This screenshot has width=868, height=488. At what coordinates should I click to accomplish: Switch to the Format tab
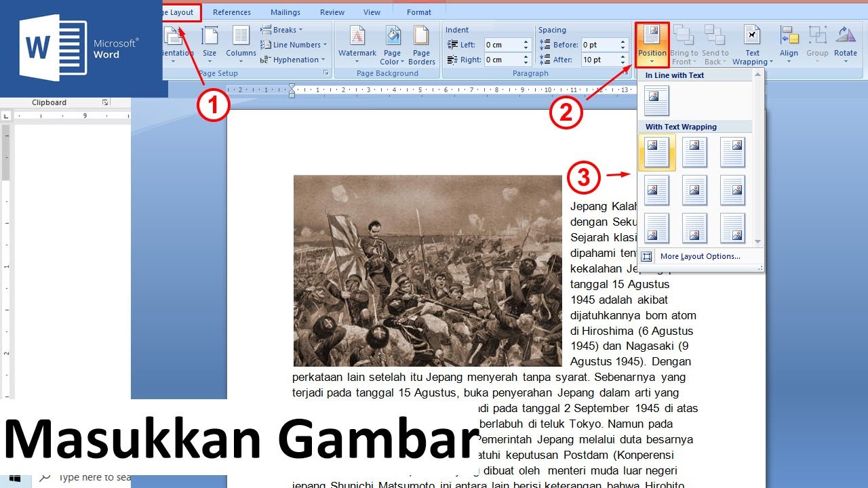click(419, 12)
